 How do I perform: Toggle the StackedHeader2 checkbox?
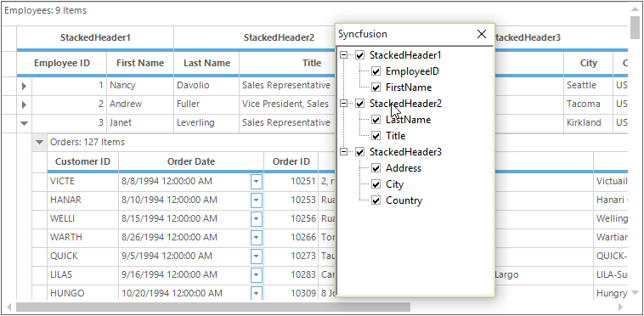(x=359, y=104)
